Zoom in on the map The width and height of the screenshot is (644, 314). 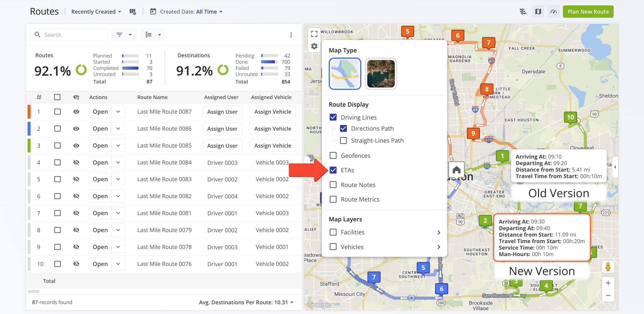pos(608,283)
